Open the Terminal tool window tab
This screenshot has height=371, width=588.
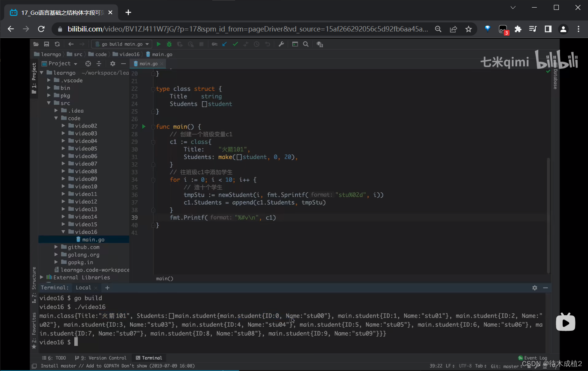point(149,358)
